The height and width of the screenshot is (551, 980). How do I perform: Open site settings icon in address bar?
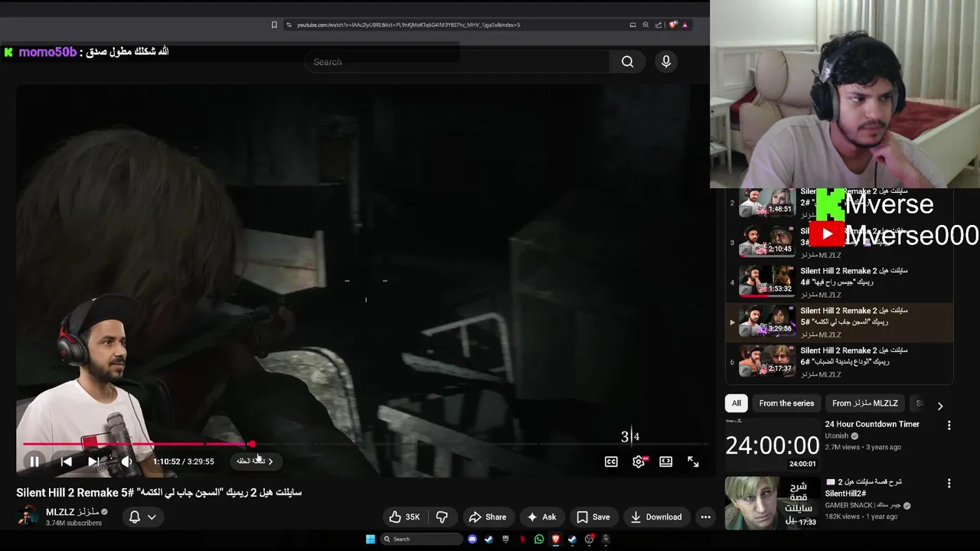(x=289, y=24)
